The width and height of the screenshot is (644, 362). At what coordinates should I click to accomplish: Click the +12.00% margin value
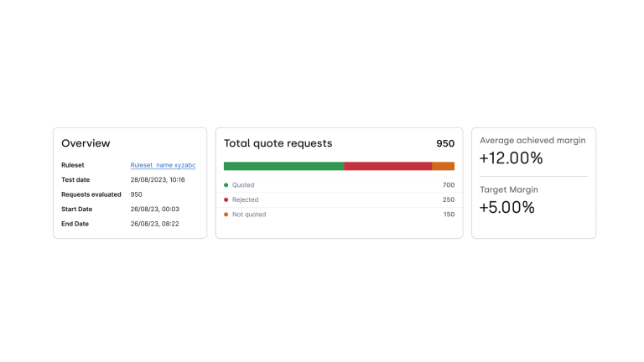[x=511, y=158]
